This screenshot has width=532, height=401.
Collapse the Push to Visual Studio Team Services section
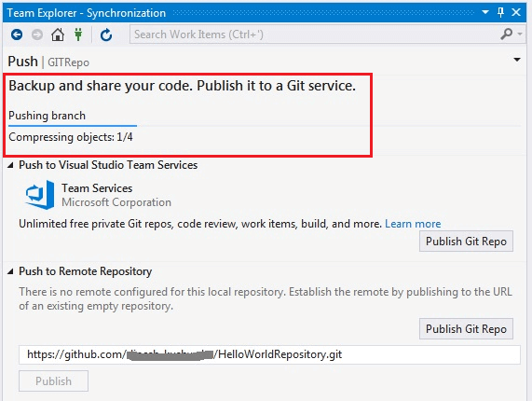tap(10, 165)
